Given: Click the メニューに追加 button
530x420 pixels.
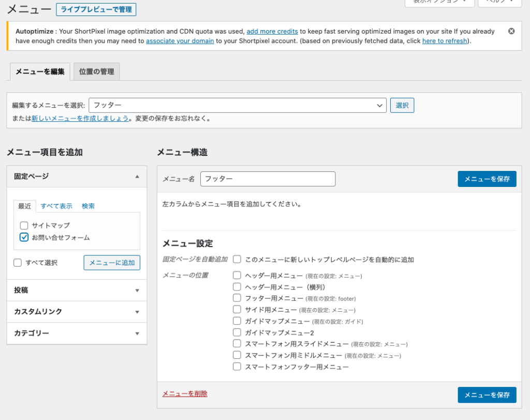Looking at the screenshot, I should [x=112, y=263].
